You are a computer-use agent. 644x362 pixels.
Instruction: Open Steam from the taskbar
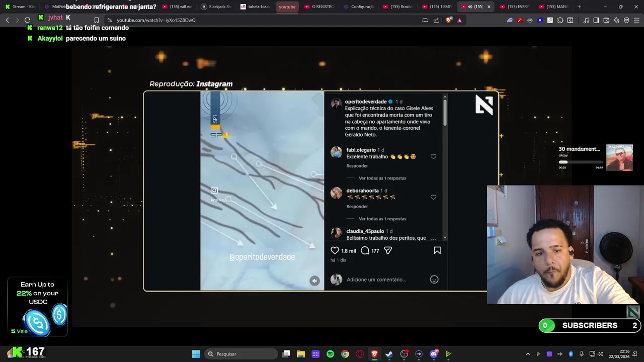[389, 354]
